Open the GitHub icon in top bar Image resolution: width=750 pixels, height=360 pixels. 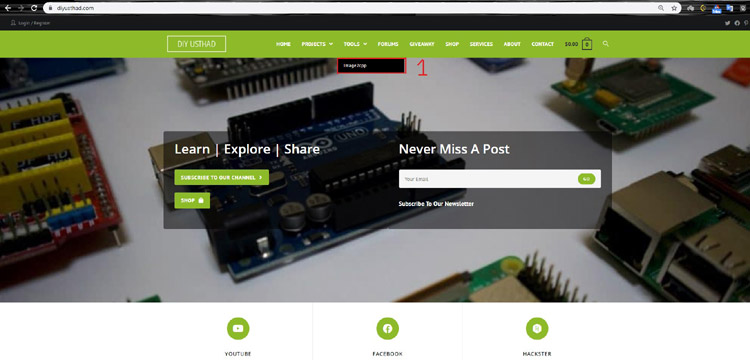[x=737, y=23]
